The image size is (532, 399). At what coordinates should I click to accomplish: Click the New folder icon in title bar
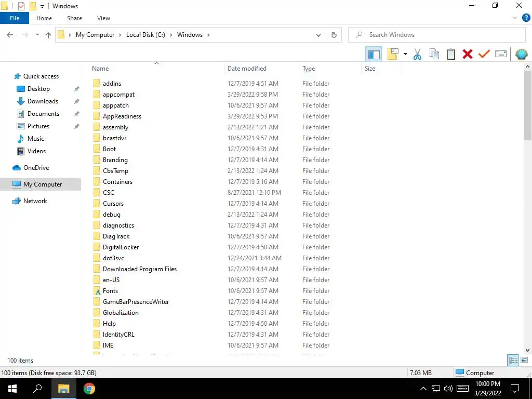[x=33, y=6]
